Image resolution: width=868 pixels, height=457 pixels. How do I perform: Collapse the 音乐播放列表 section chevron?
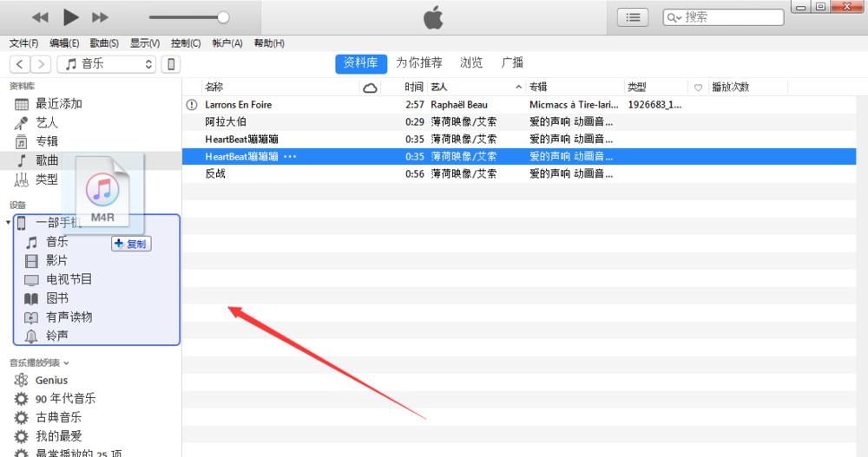[x=67, y=363]
